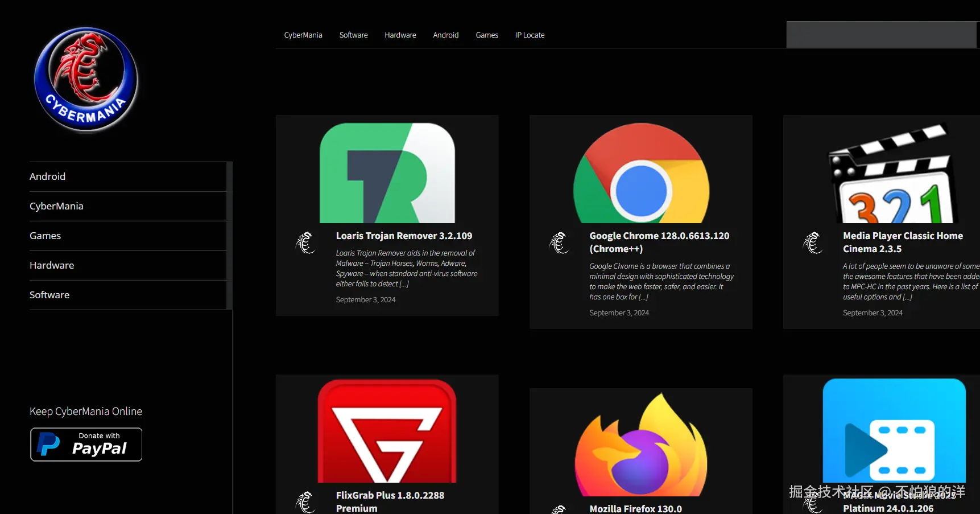Screen dimensions: 980x514
Task: Open the Media Player Classic Home Cinema title
Action: click(903, 242)
